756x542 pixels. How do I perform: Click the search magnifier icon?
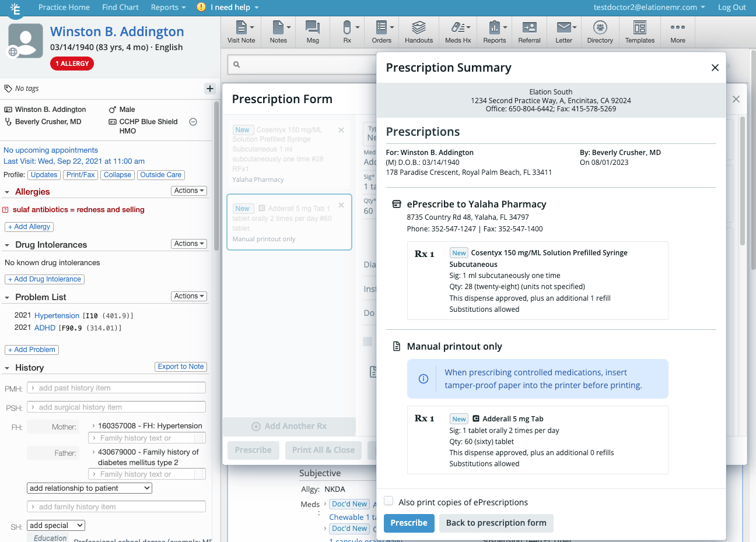point(237,65)
